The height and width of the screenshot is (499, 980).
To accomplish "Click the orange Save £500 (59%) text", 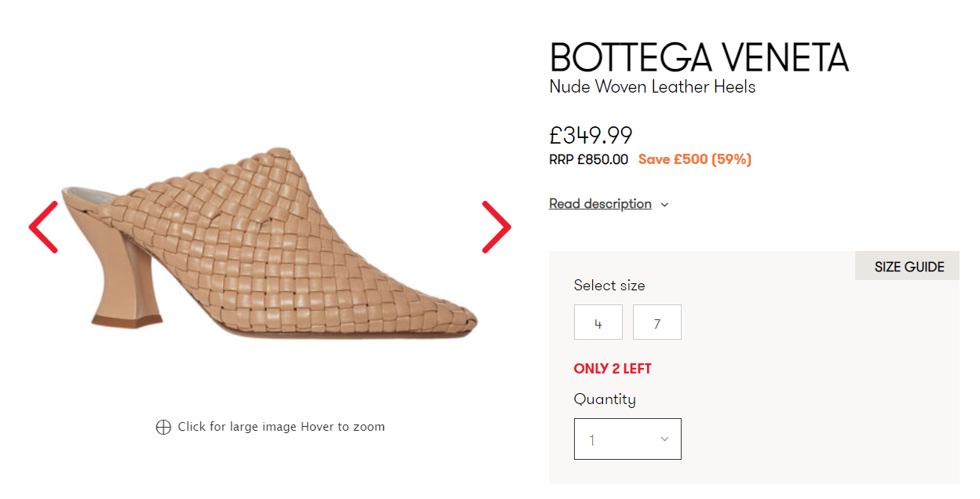I will [x=694, y=159].
